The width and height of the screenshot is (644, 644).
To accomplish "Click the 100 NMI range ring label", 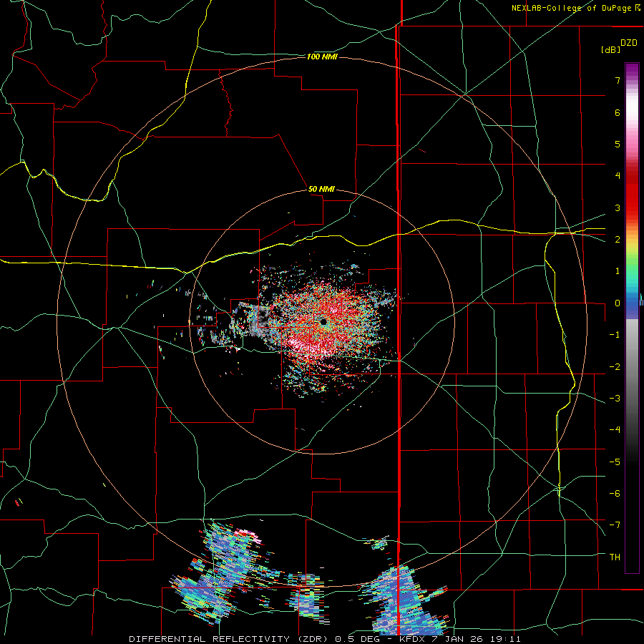I will click(x=322, y=57).
